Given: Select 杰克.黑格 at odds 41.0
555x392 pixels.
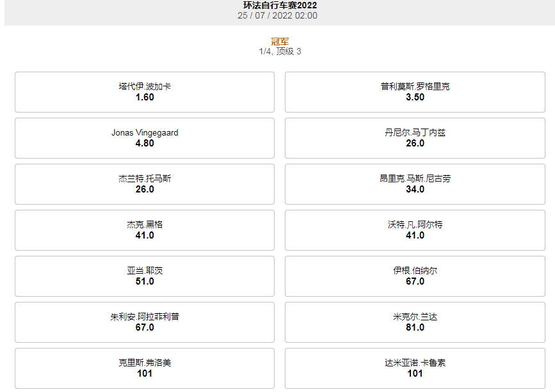Looking at the screenshot, I should (x=144, y=230).
